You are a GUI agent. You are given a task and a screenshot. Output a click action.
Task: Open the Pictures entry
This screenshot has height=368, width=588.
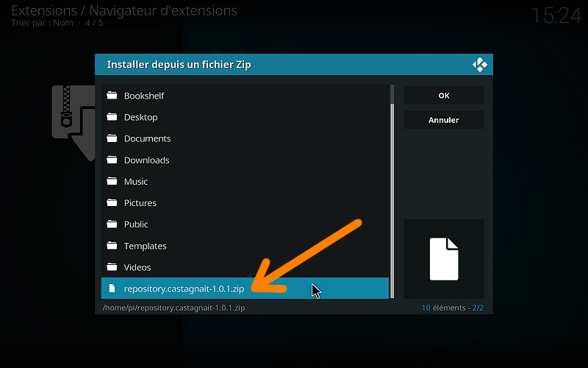[245, 202]
